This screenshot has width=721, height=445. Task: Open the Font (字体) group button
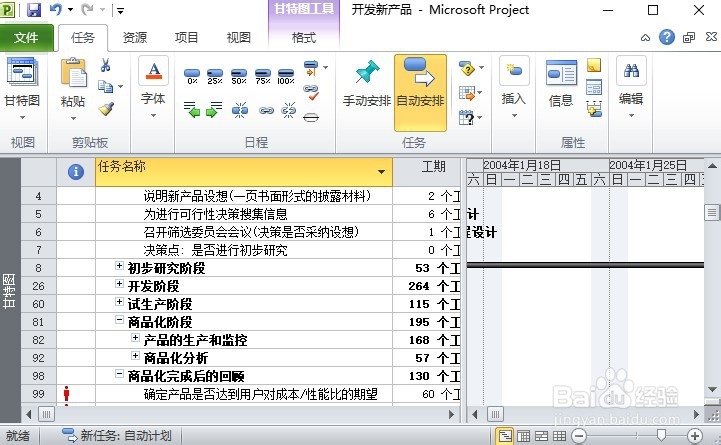(x=153, y=87)
